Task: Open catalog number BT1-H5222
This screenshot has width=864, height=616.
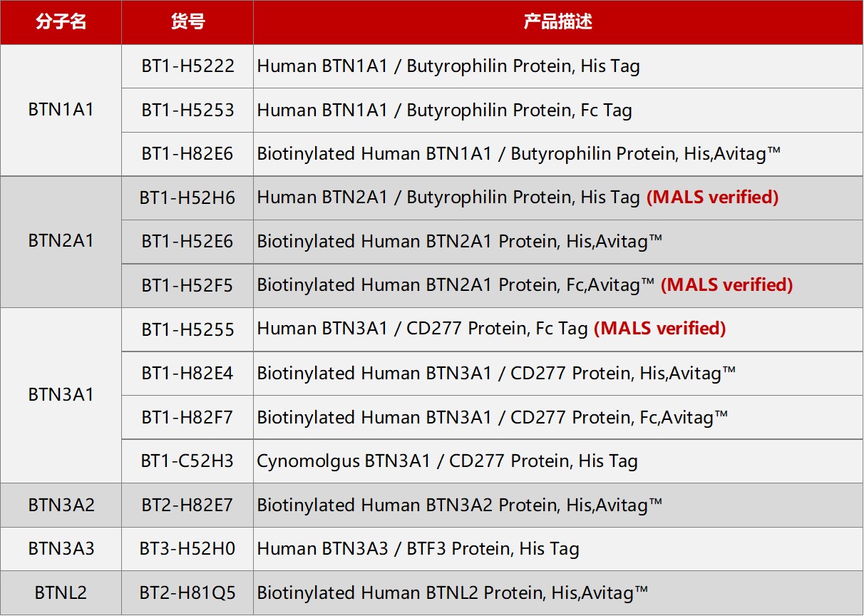Action: click(x=187, y=66)
